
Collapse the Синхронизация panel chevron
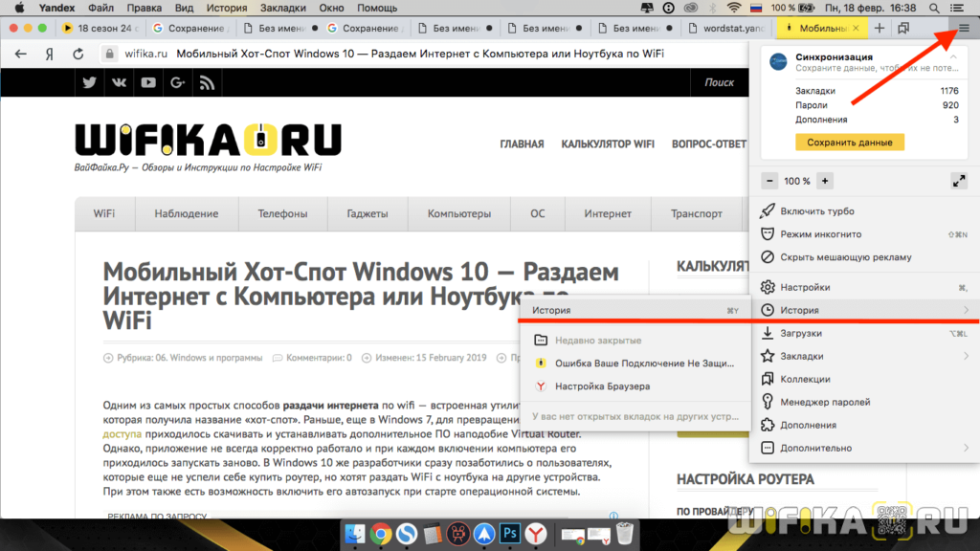point(954,56)
